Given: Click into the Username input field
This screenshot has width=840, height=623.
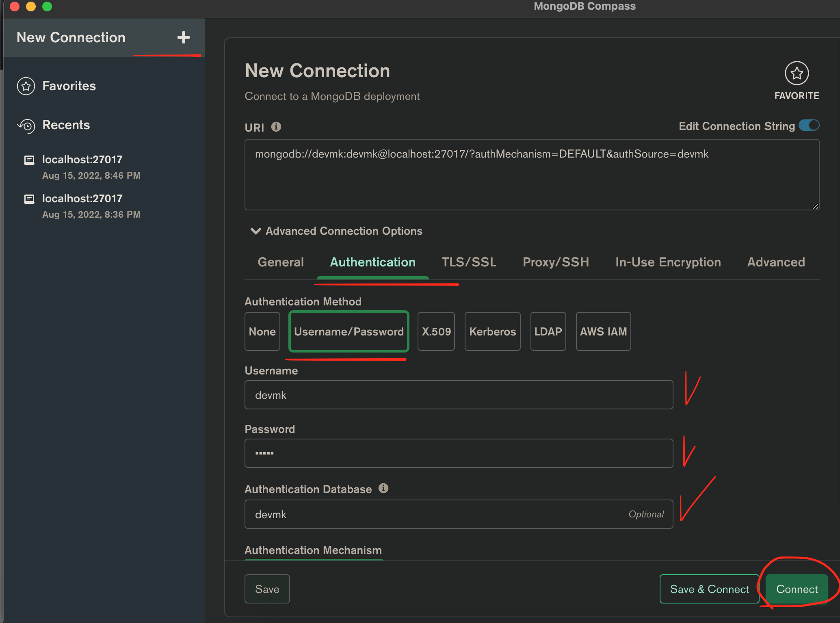Looking at the screenshot, I should (x=458, y=395).
